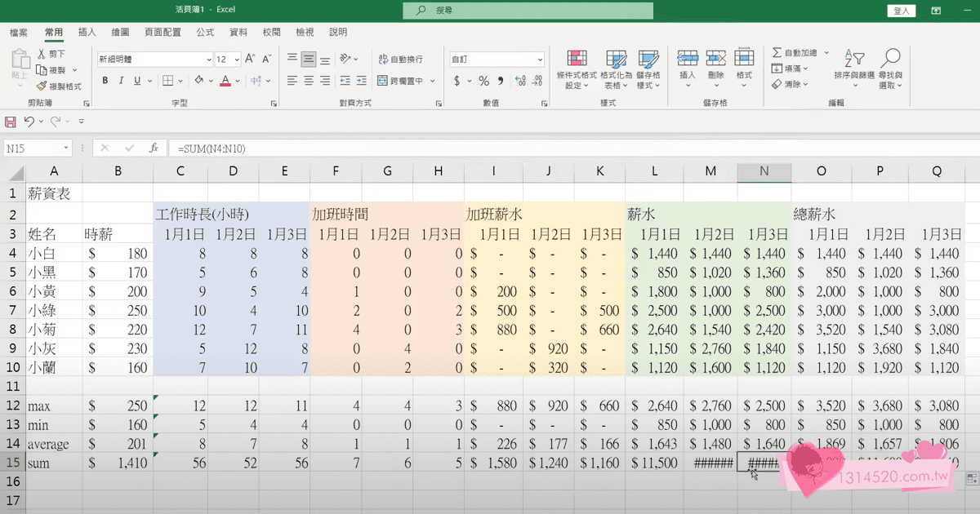Expand Format as Table (格式化為表格) menu
Viewport: 980px width, 514px height.
pos(617,69)
